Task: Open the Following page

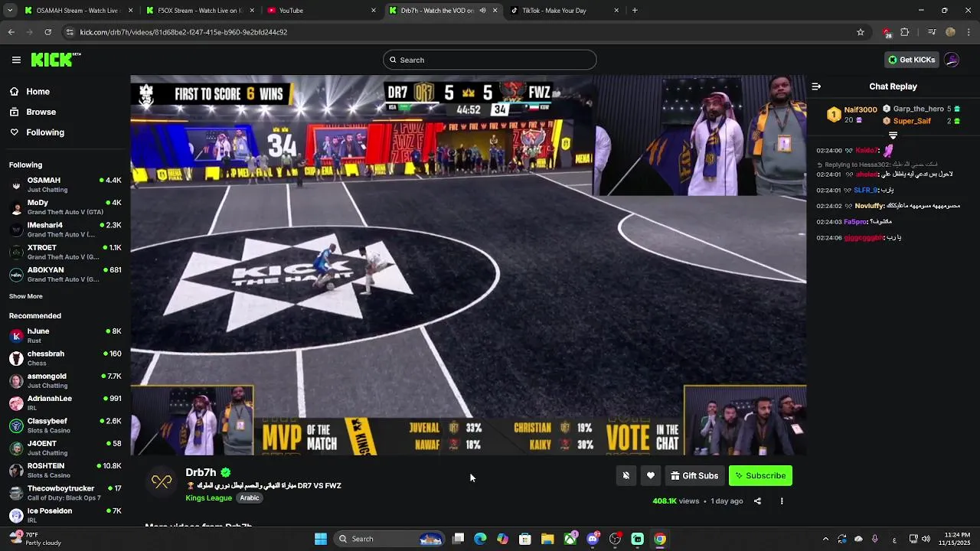Action: (x=45, y=132)
